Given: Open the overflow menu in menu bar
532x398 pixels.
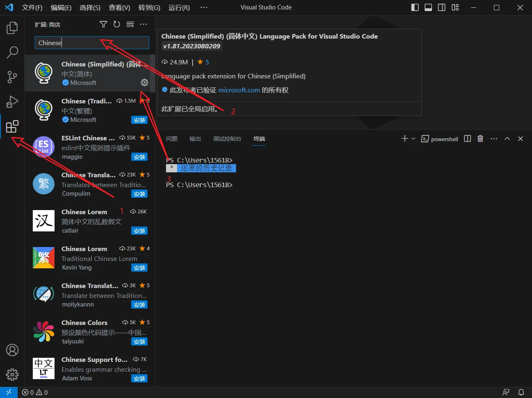Looking at the screenshot, I should coord(204,7).
